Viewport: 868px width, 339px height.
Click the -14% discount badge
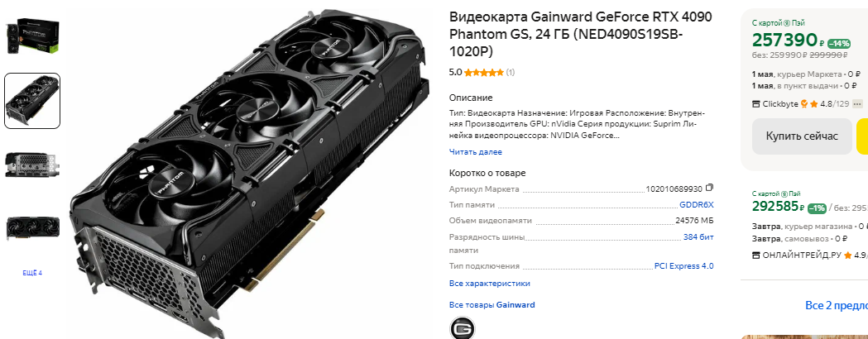[839, 44]
